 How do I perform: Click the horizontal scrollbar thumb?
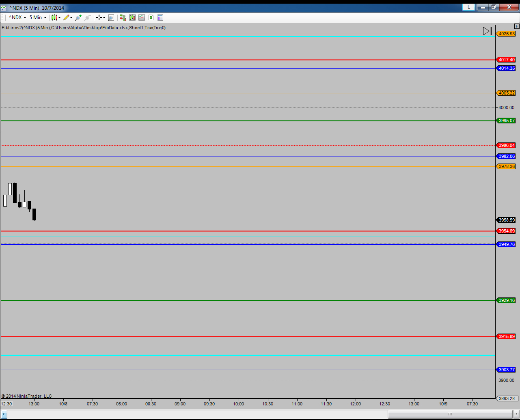[x=450, y=414]
